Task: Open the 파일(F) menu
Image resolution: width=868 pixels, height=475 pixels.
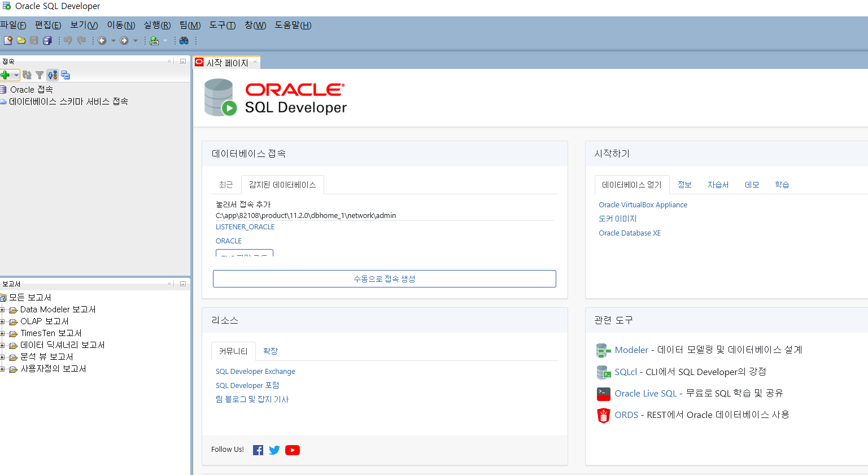Action: click(13, 25)
